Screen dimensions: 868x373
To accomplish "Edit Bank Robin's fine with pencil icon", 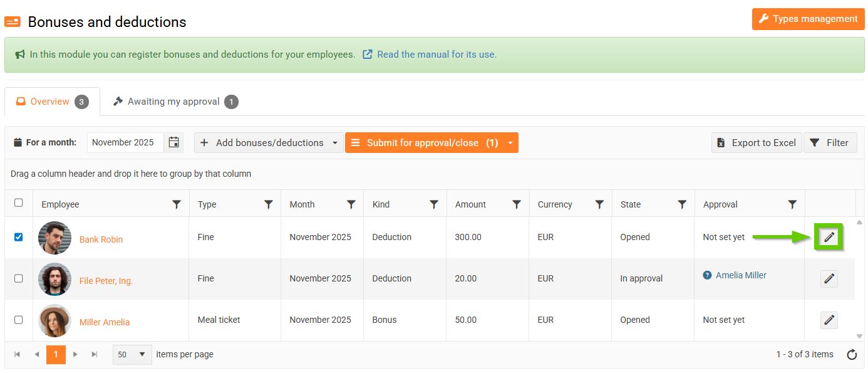I will [x=829, y=237].
